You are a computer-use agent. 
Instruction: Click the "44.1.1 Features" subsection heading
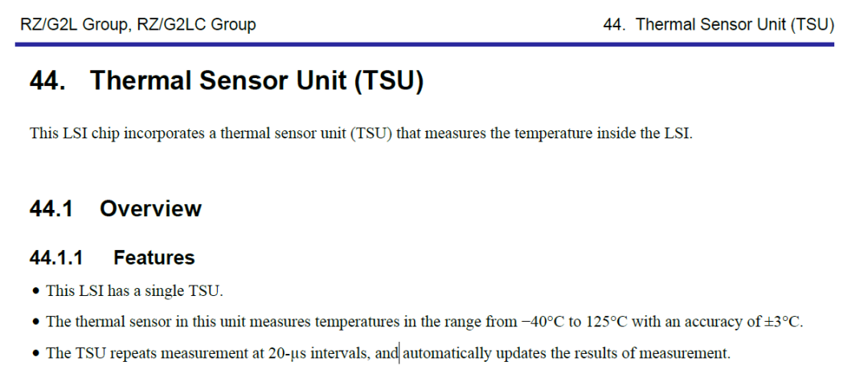point(112,258)
